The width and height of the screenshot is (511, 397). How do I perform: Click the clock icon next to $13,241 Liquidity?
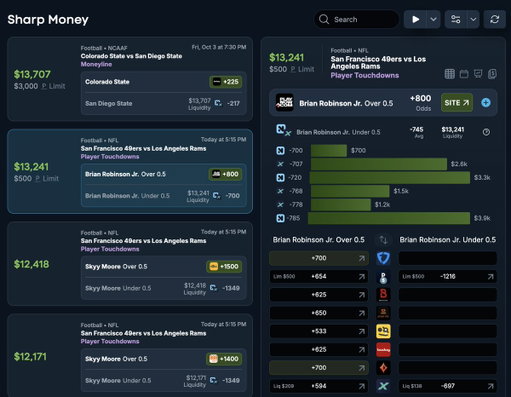[486, 132]
